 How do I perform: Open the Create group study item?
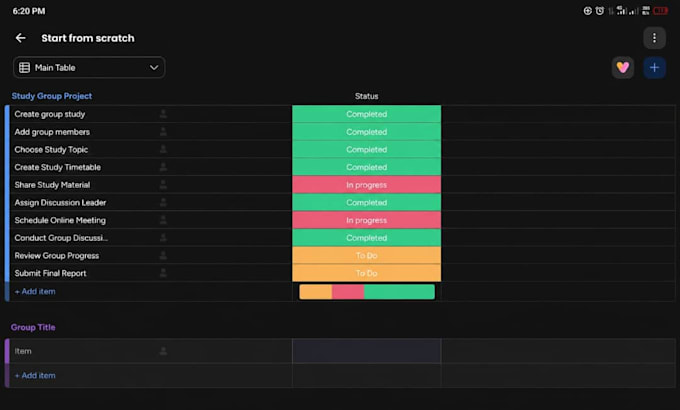49,114
